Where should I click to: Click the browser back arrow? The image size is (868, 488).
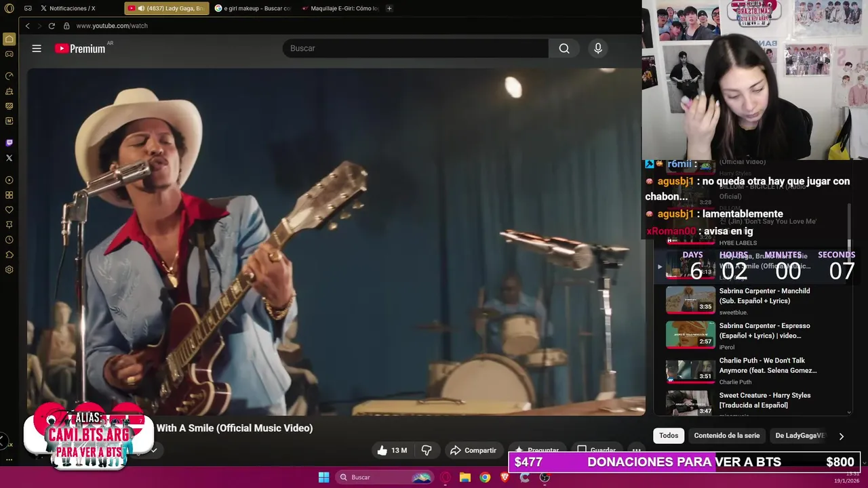(x=27, y=26)
